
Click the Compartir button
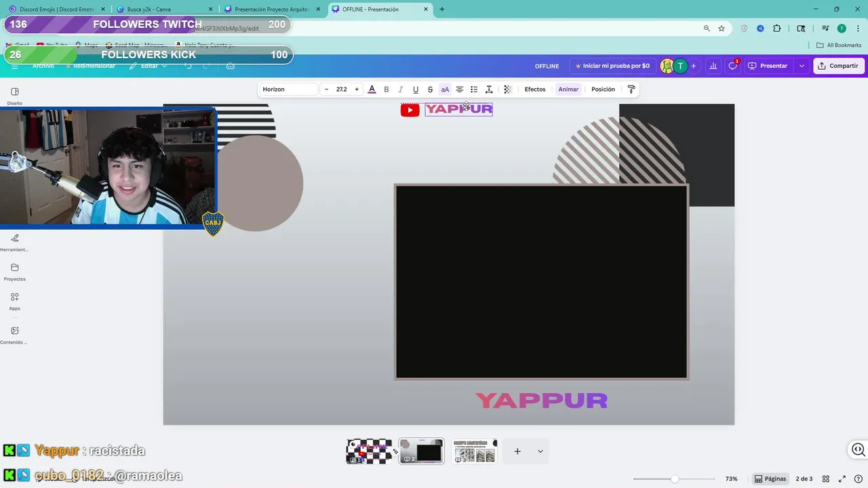(x=838, y=66)
